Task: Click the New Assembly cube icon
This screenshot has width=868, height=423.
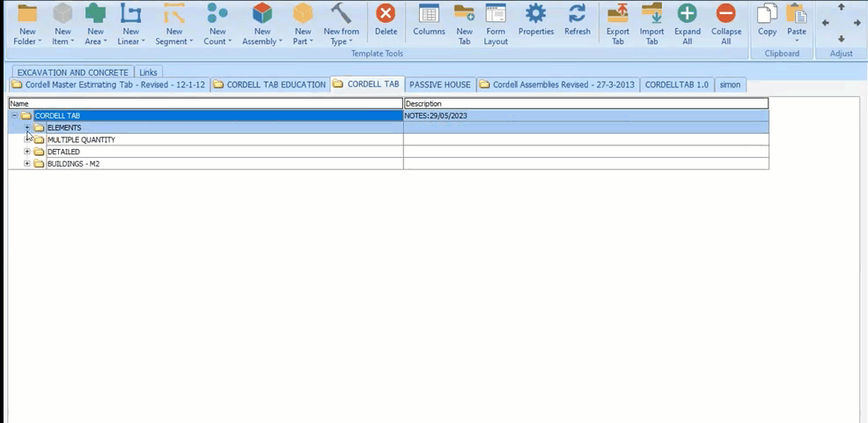Action: point(261,13)
